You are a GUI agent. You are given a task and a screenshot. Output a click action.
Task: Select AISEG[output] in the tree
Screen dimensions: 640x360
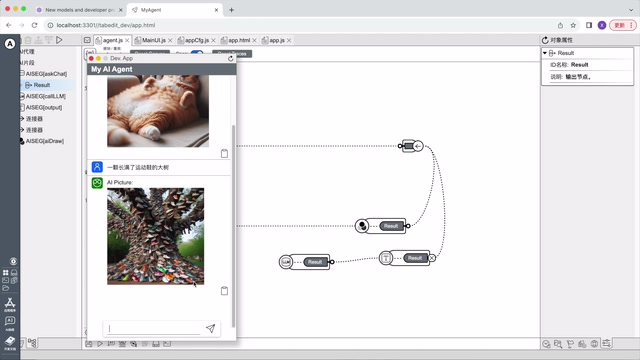click(44, 107)
